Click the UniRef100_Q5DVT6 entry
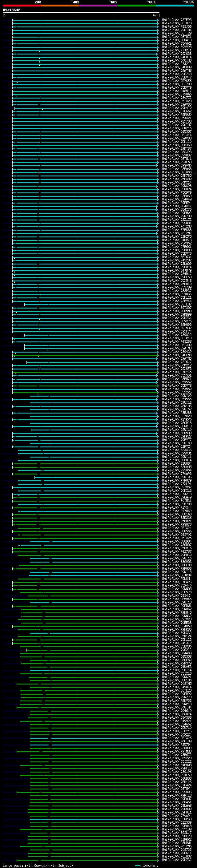Viewport: 197px width, 868px height. (x=177, y=386)
